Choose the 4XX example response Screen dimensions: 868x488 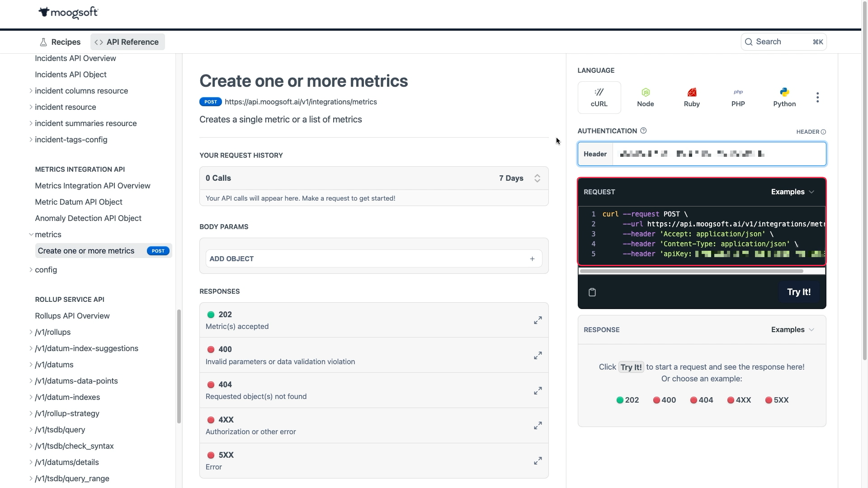tap(739, 400)
